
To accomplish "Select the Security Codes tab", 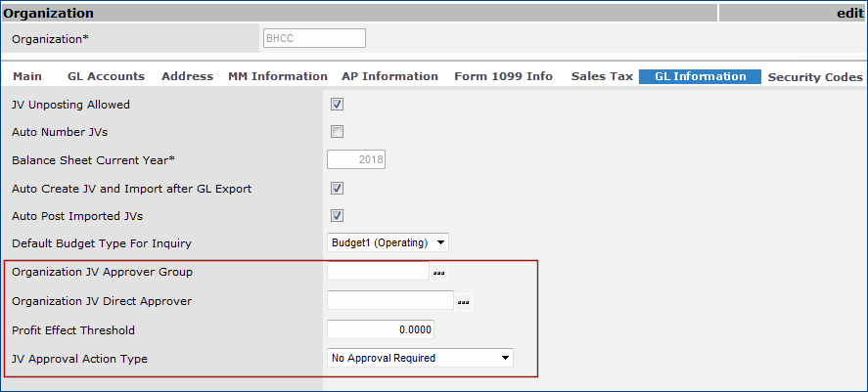I will pyautogui.click(x=815, y=77).
